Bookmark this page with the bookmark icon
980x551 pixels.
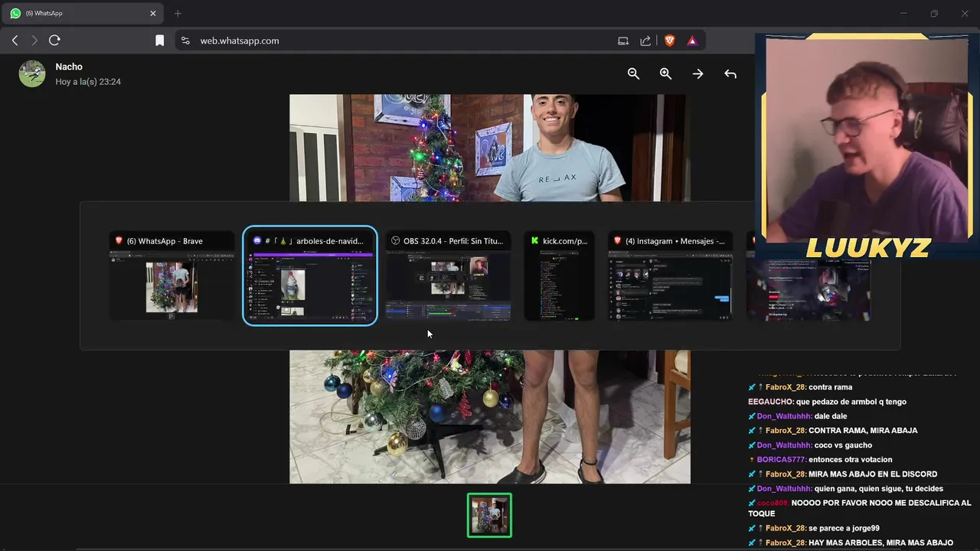pos(159,41)
